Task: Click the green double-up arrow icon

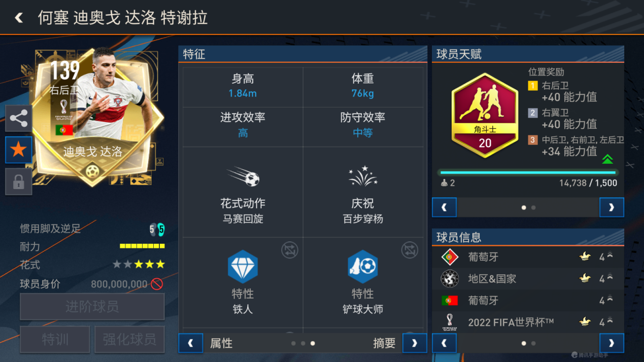Action: pos(607,159)
